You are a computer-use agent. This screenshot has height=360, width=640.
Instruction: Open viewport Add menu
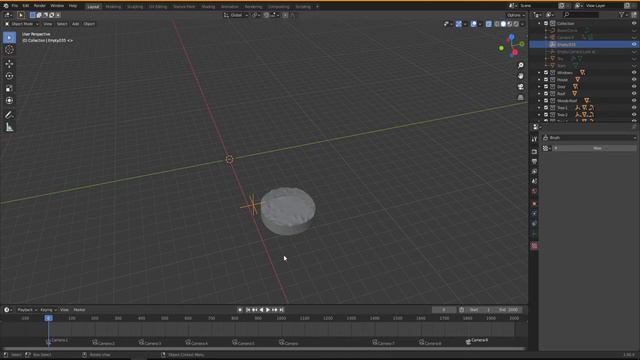[x=76, y=24]
